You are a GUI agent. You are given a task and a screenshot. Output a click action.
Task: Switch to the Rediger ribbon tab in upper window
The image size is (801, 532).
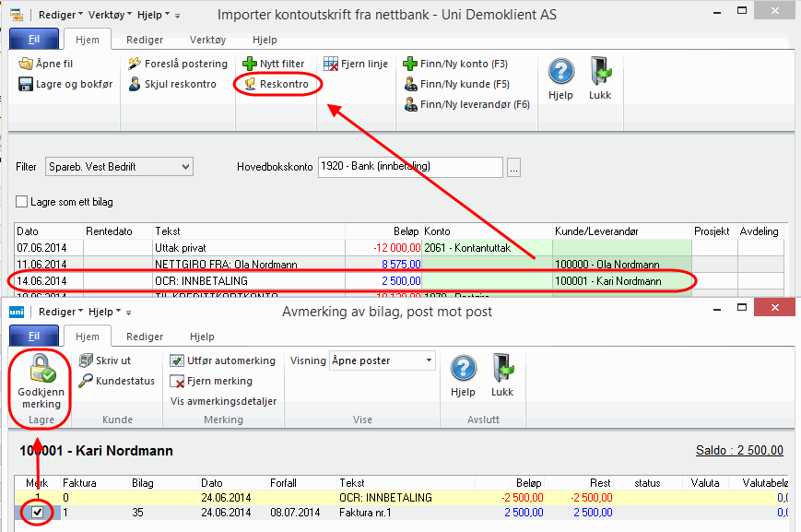(145, 40)
